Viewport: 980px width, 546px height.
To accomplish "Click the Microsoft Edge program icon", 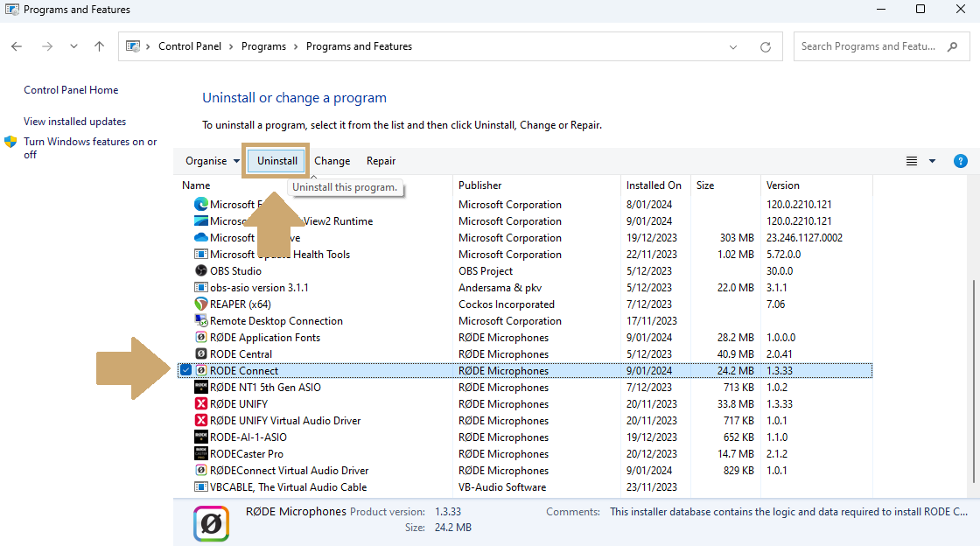I will pyautogui.click(x=200, y=204).
